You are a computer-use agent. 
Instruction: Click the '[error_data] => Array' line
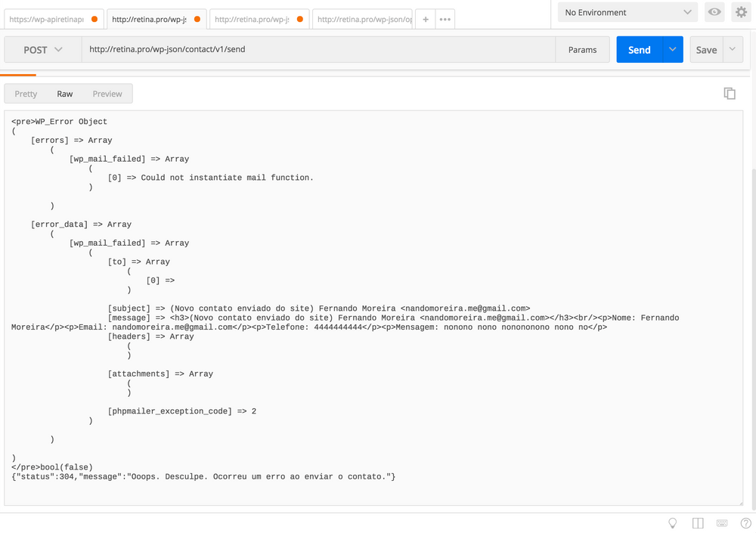[x=81, y=225]
